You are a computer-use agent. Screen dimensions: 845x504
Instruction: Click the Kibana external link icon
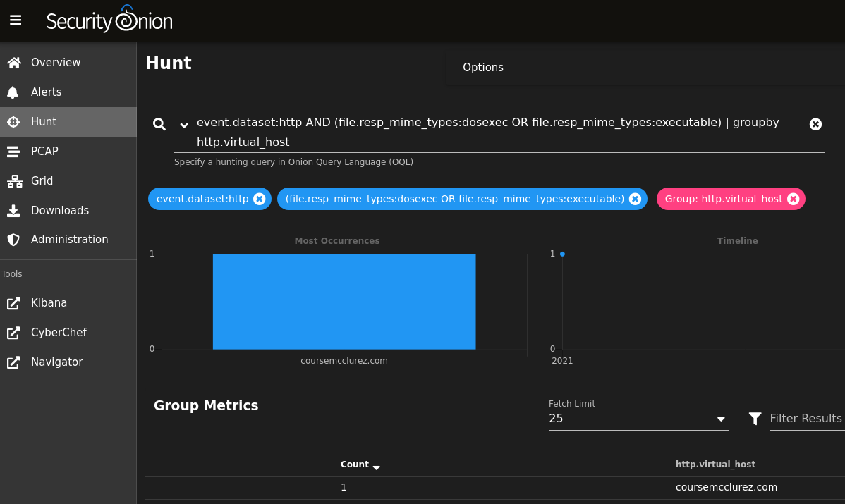(13, 303)
